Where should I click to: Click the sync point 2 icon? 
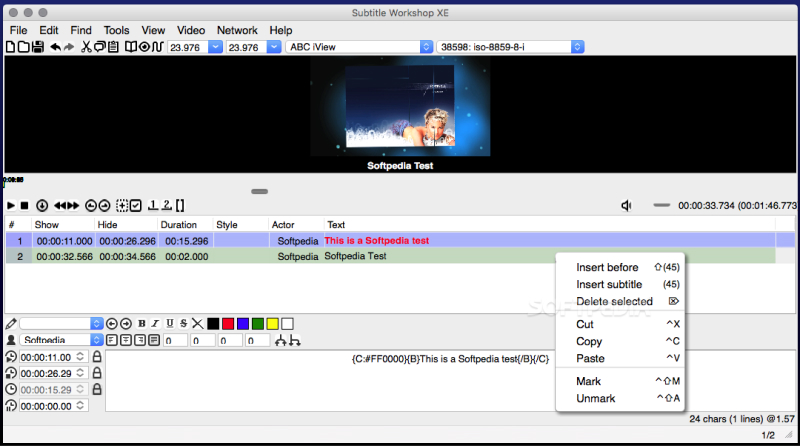167,205
